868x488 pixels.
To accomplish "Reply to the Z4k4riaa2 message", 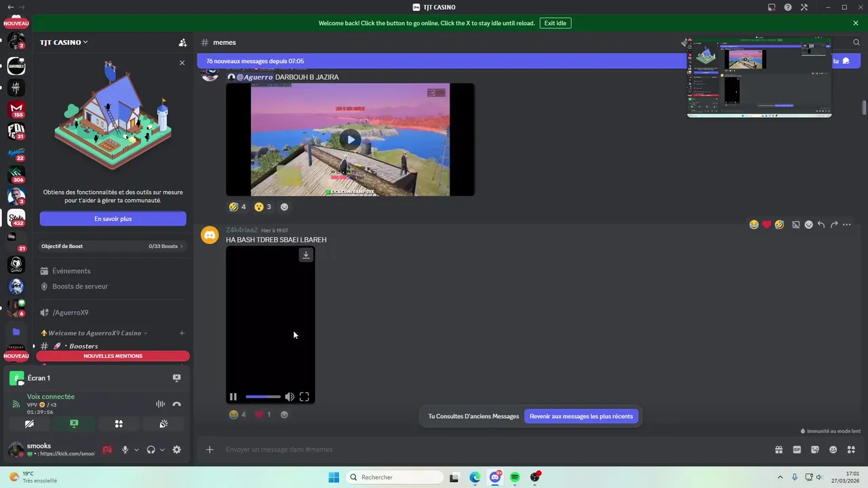I will [x=821, y=224].
